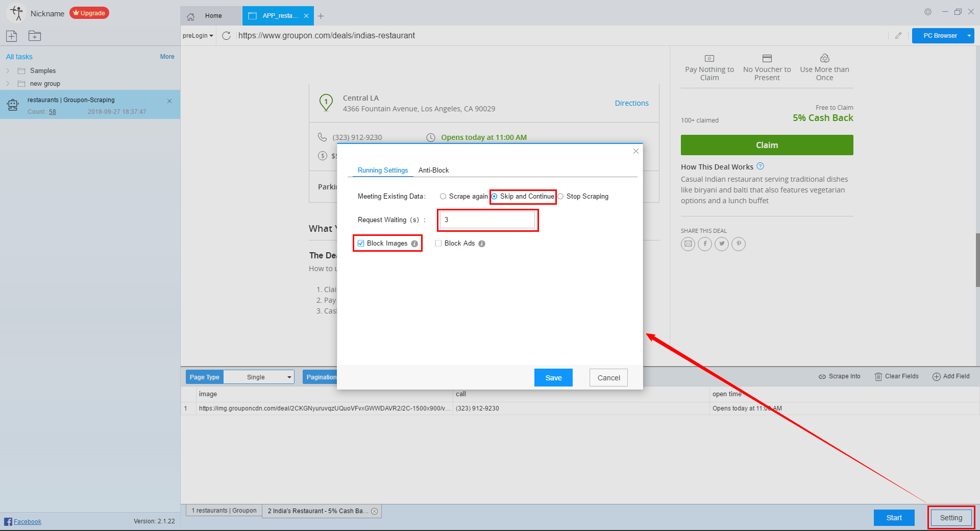Open the PC Browser dropdown arrow
Viewport: 980px width, 531px height.
(969, 36)
